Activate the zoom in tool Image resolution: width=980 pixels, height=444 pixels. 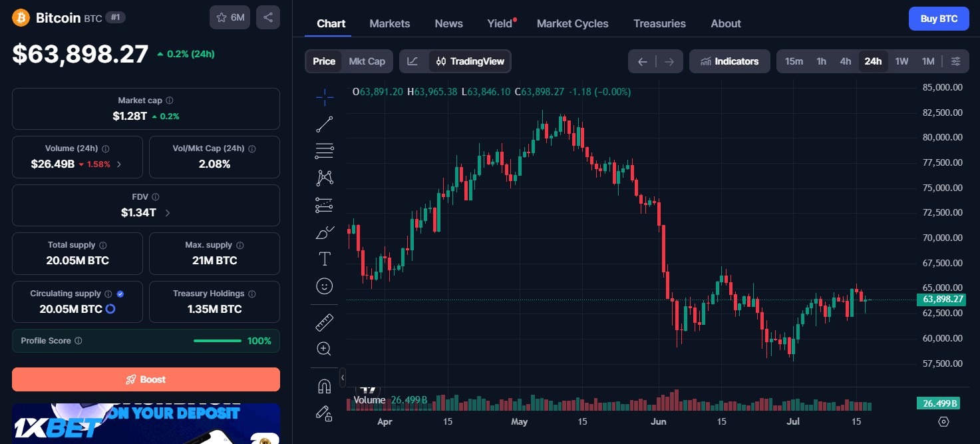[325, 349]
